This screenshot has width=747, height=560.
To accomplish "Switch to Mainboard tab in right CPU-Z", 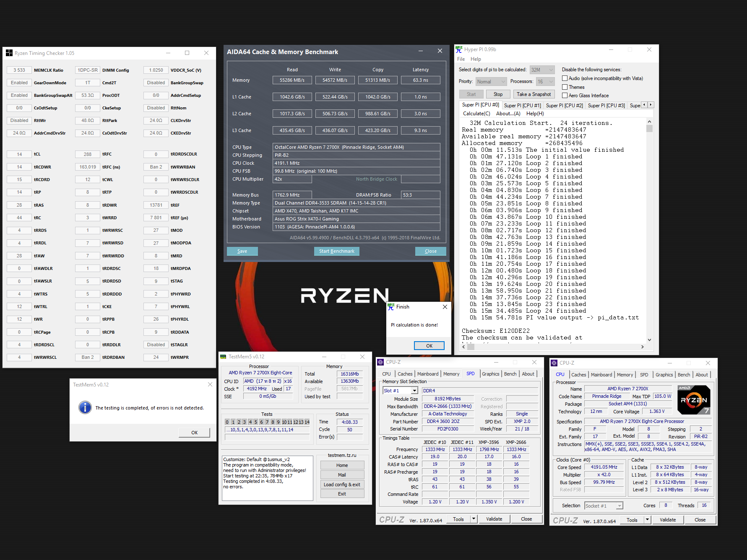I will coord(601,375).
